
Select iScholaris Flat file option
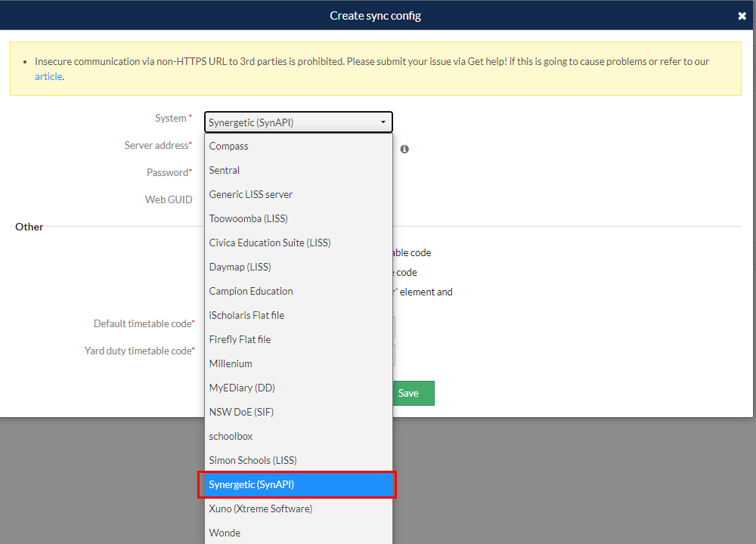pos(299,315)
